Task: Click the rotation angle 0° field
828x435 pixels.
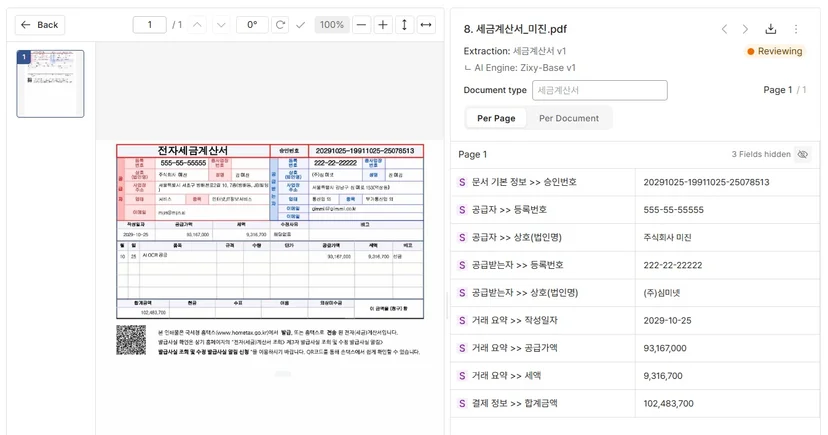Action: (x=252, y=25)
